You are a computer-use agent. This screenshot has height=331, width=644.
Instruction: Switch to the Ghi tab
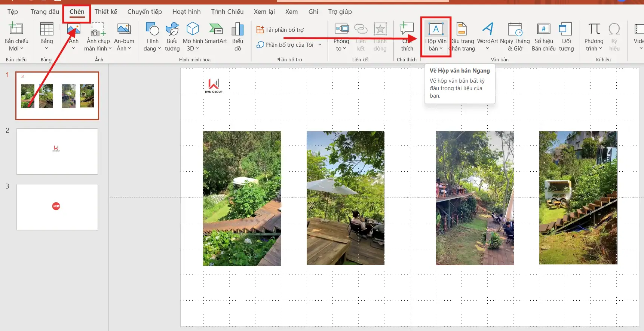[313, 12]
